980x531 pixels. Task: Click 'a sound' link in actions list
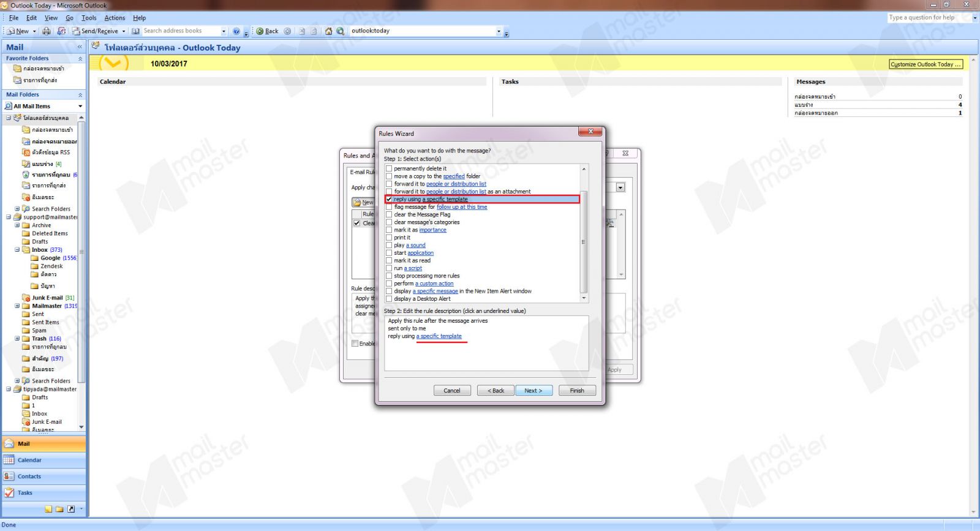[x=416, y=245]
